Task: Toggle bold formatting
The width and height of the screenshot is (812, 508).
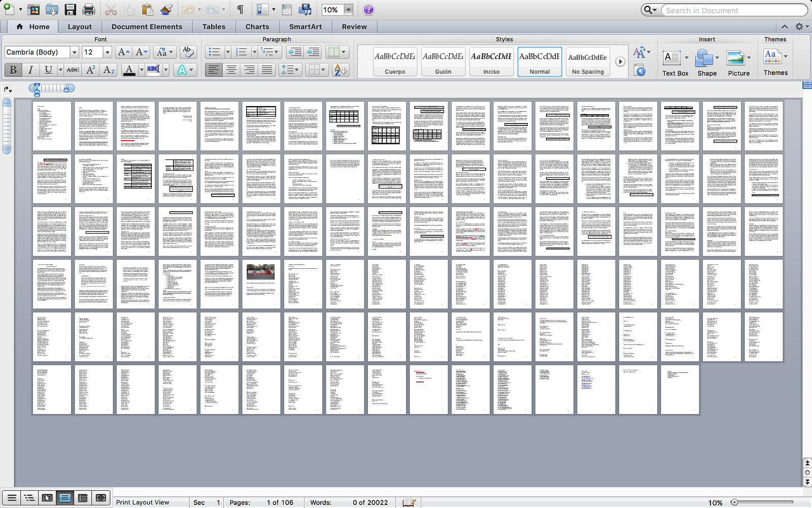Action: coord(13,70)
